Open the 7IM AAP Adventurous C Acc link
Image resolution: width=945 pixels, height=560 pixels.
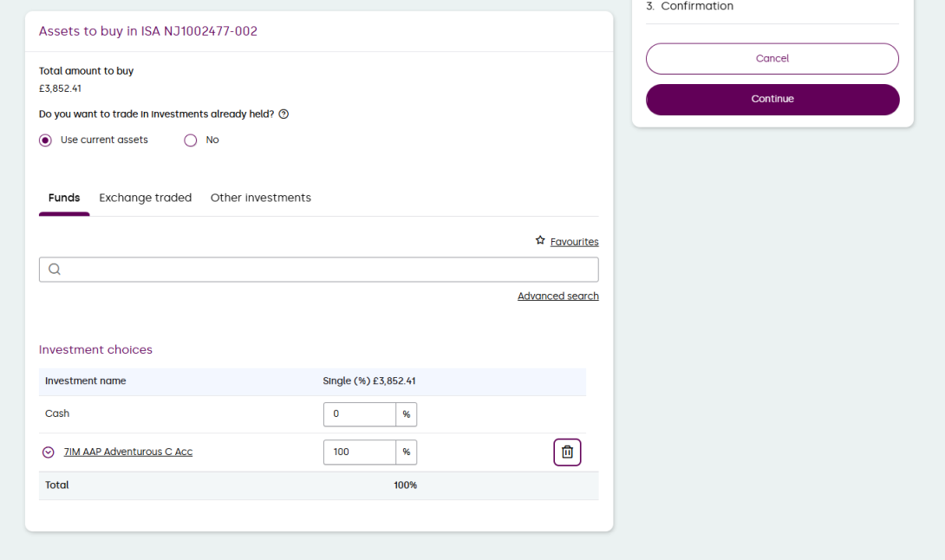[128, 452]
